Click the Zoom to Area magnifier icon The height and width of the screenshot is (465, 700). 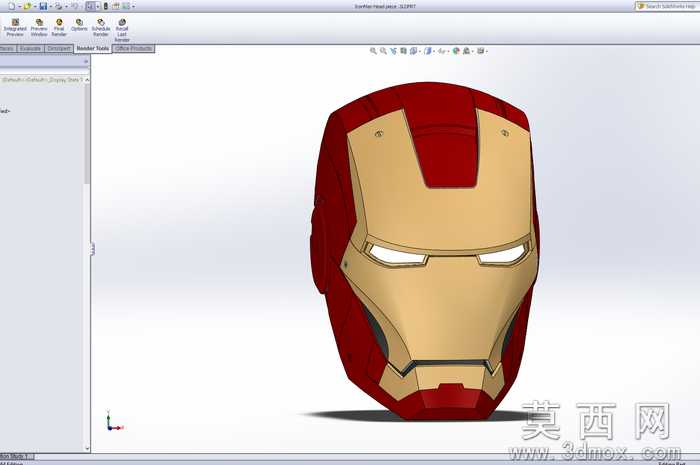click(x=383, y=51)
